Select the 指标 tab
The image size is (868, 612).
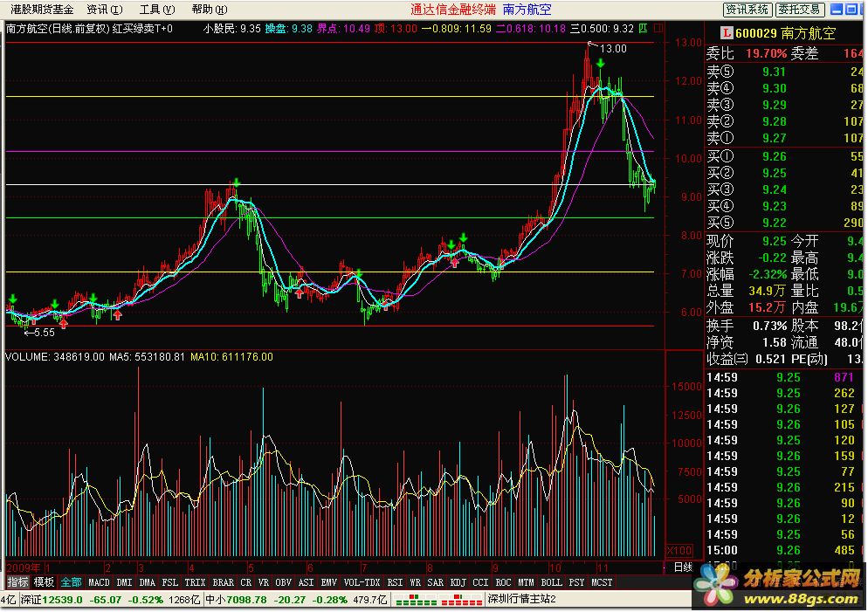[17, 582]
